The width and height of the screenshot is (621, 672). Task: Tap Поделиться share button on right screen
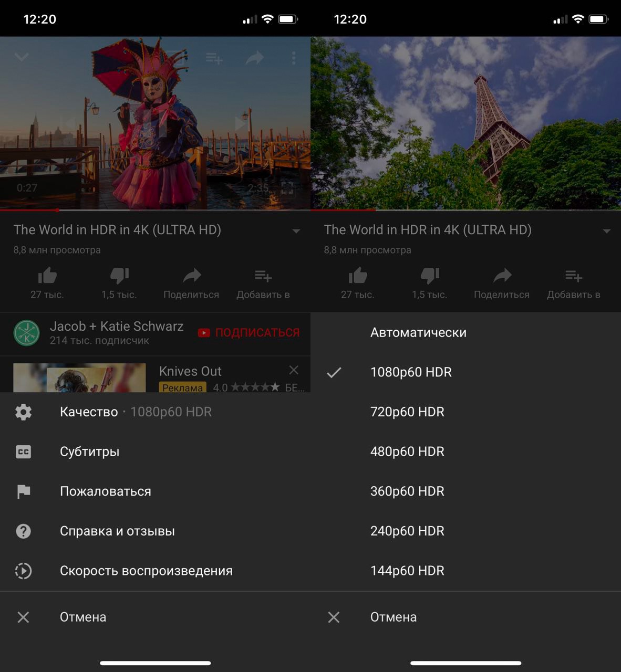pyautogui.click(x=502, y=283)
